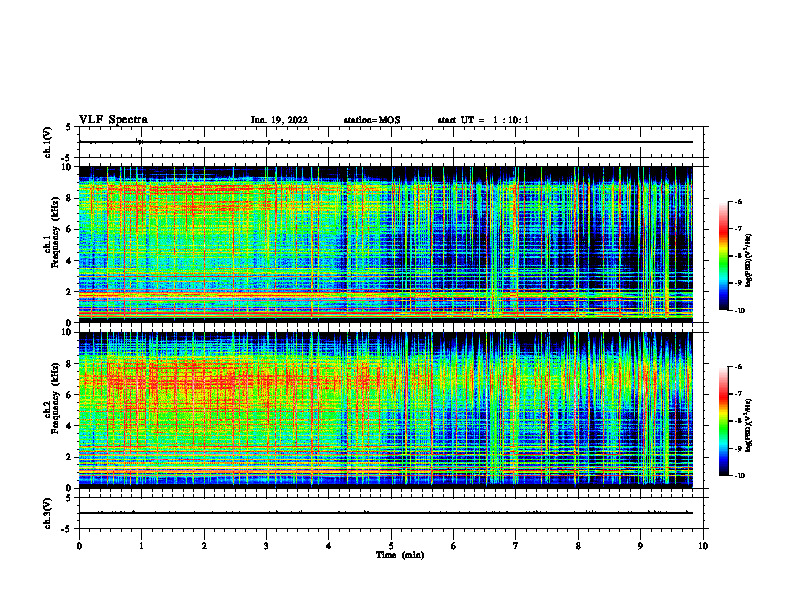The height and width of the screenshot is (612, 792).
Task: Click the "-6" label on ch.1 colorbar
Action: pyautogui.click(x=739, y=202)
